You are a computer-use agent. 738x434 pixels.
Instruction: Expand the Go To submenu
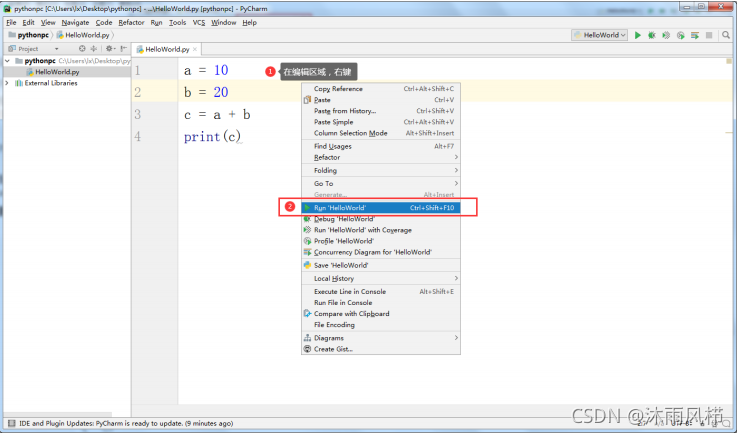coord(456,184)
